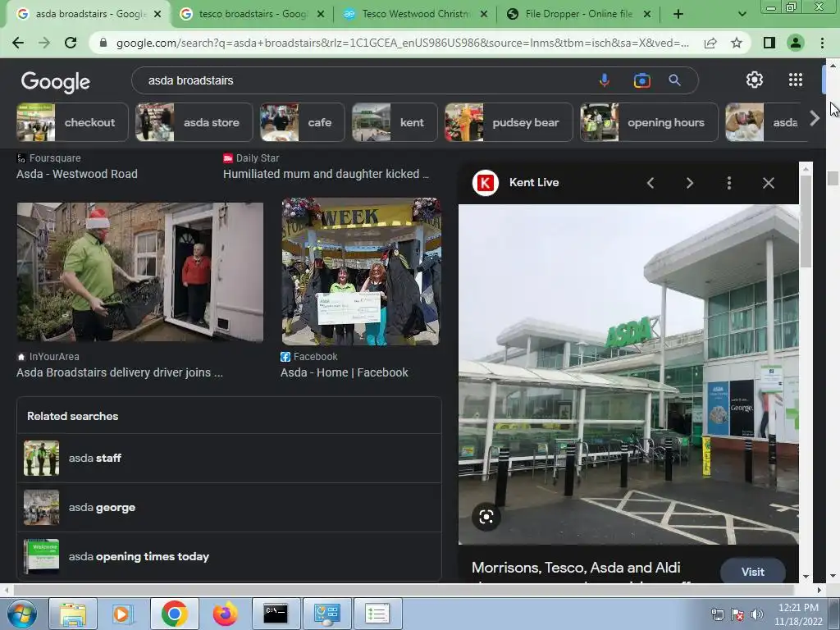The image size is (840, 630).
Task: Open the Google apps grid
Action: pyautogui.click(x=796, y=80)
